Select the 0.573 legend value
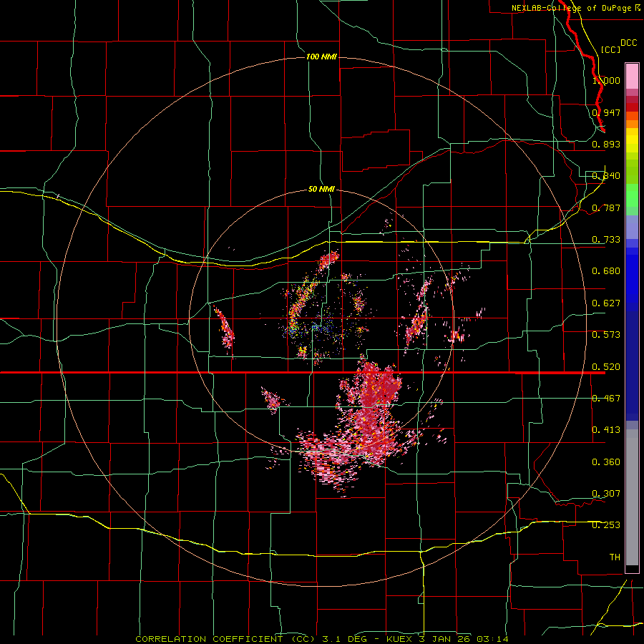 tap(606, 335)
